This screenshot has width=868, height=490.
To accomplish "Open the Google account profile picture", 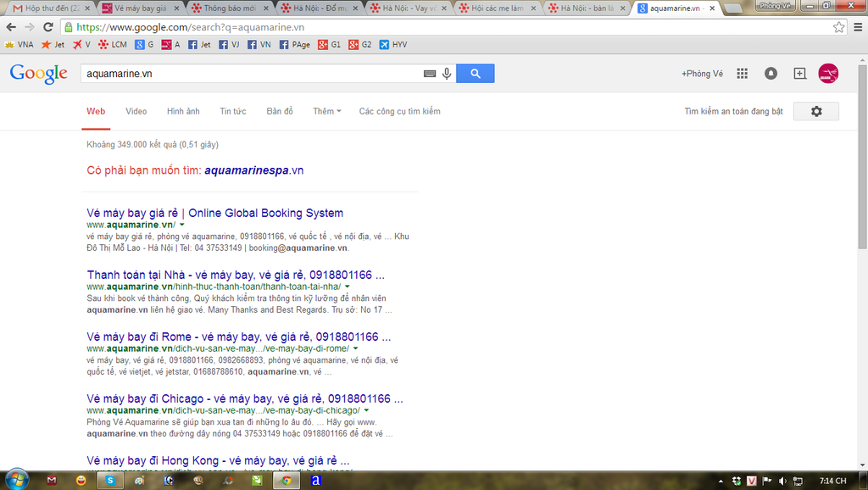I will pos(828,74).
